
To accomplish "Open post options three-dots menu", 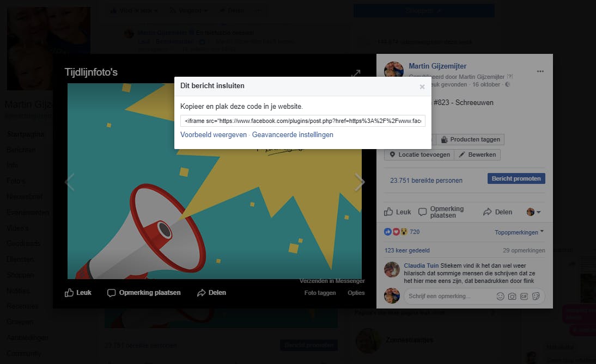I will click(540, 71).
